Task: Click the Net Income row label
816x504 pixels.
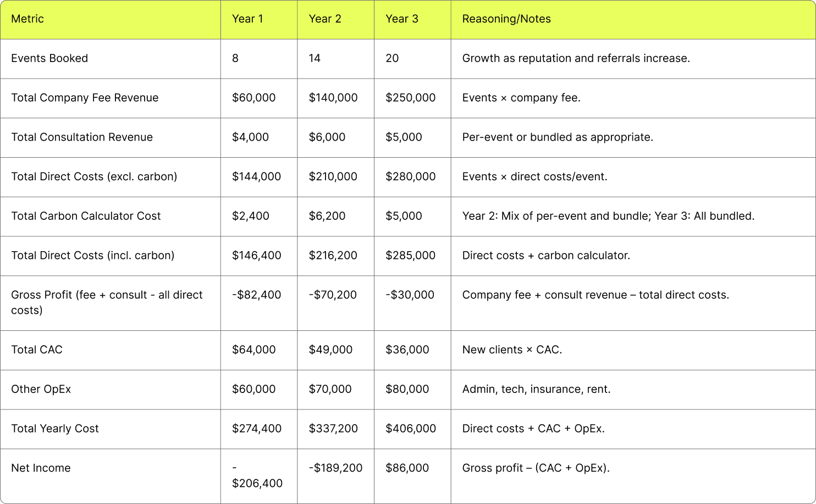Action: [x=41, y=468]
